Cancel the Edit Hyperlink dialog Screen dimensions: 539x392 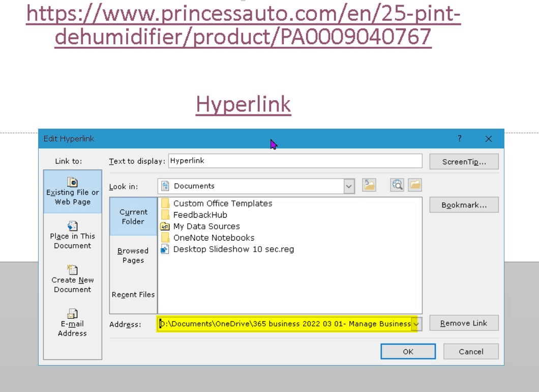tap(471, 351)
